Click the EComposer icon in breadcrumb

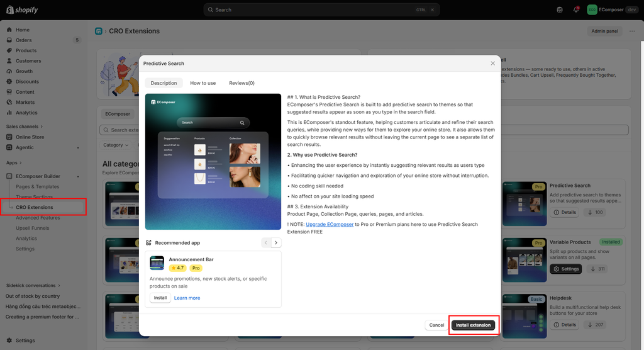point(99,31)
